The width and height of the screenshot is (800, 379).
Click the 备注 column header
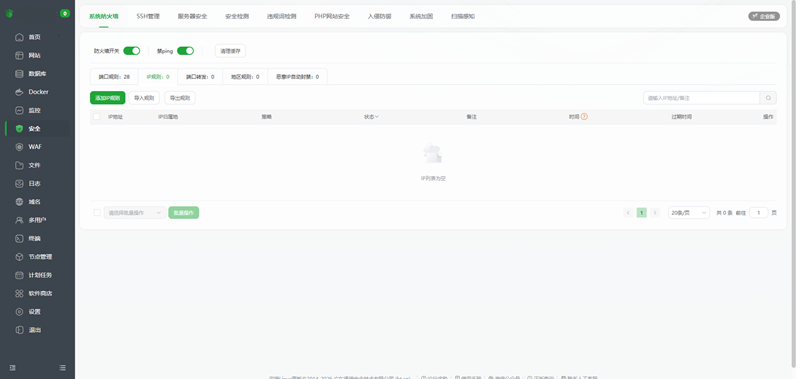pos(471,117)
